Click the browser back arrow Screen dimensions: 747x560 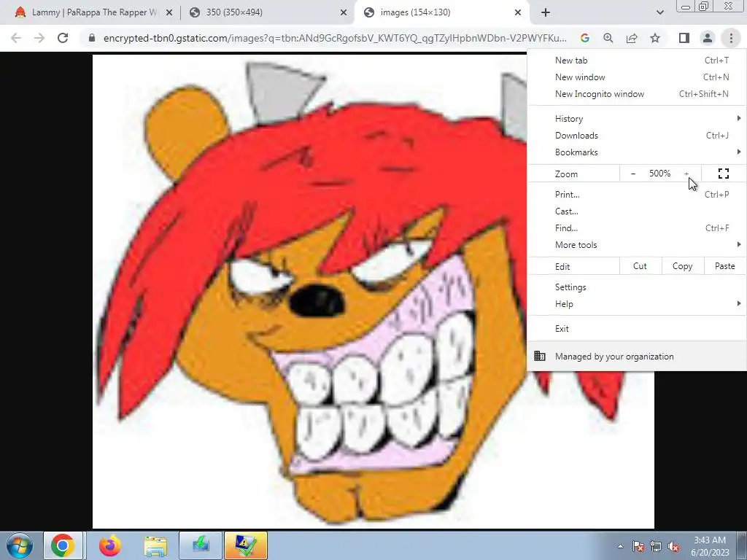coord(16,38)
